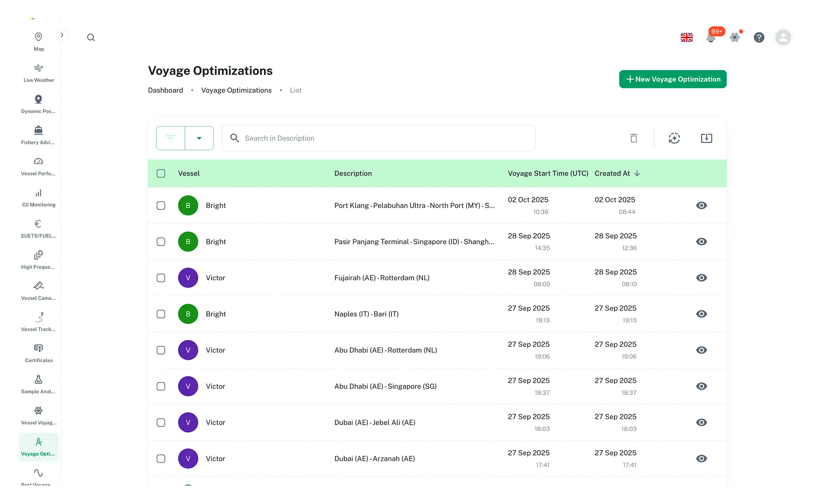The height and width of the screenshot is (504, 832).
Task: Check the Fujairah-Rotterdam row checkbox
Action: [161, 278]
